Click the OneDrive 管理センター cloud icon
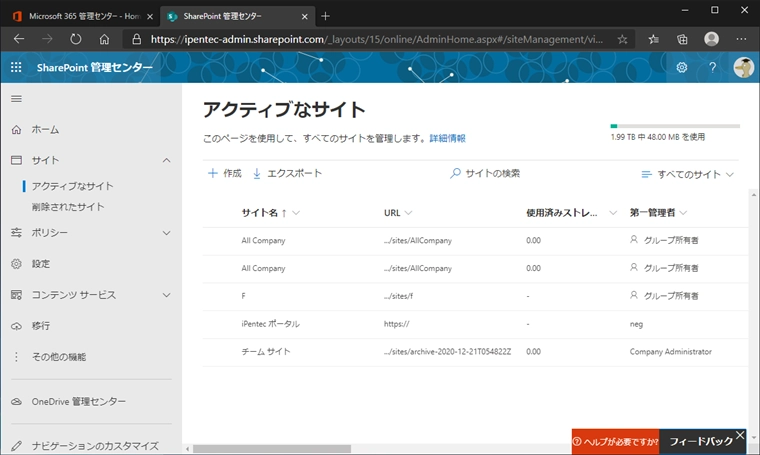 pos(16,401)
